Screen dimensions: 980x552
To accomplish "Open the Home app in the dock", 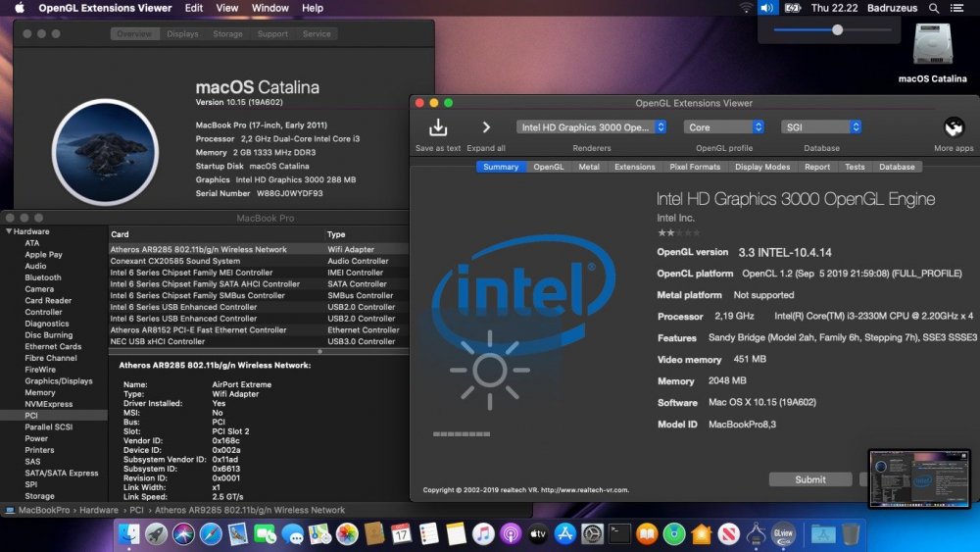I will point(702,534).
